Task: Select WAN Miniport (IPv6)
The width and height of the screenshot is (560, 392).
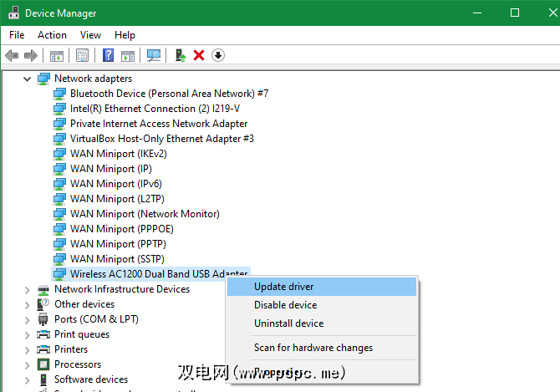Action: (115, 184)
